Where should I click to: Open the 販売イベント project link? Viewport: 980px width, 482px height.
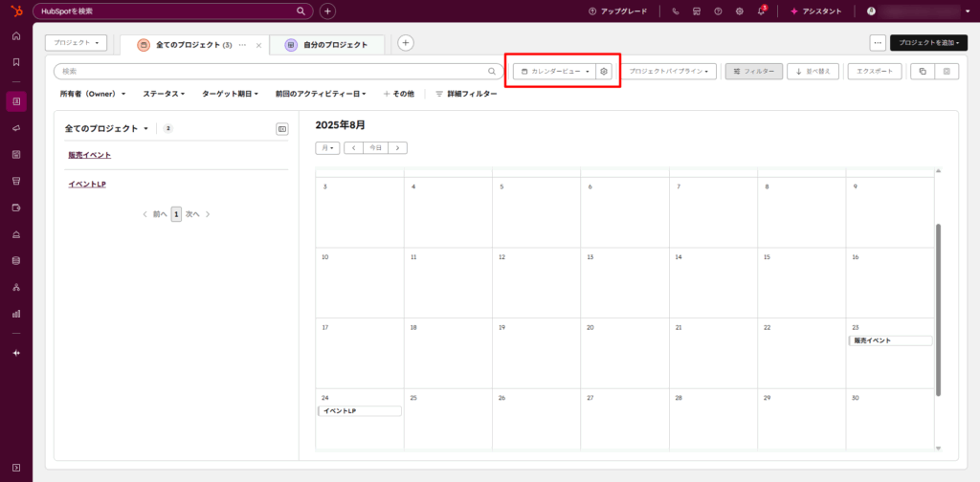tap(89, 155)
